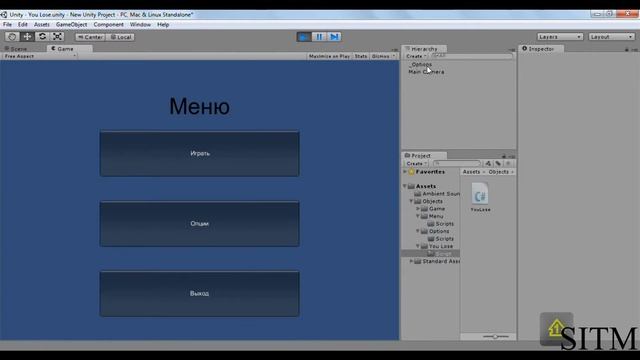Select the Rotate transform tool
Viewport: 640px width, 360px height.
pos(42,37)
